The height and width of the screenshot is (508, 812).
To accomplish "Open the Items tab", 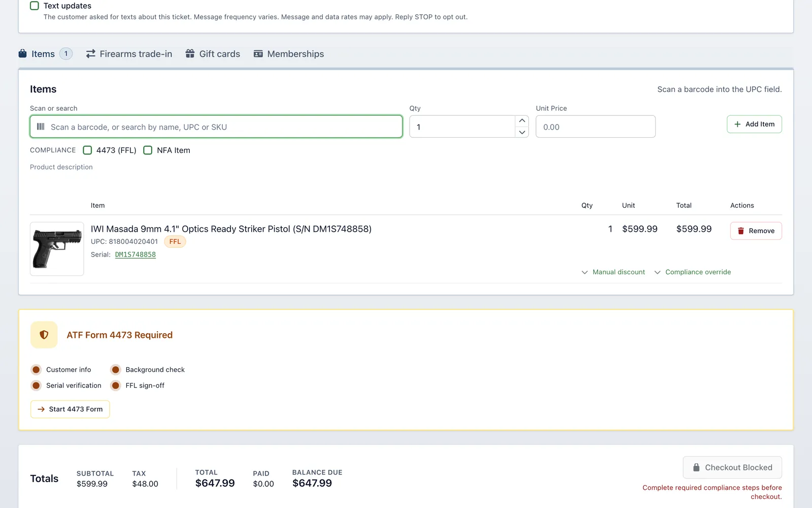I will (45, 54).
